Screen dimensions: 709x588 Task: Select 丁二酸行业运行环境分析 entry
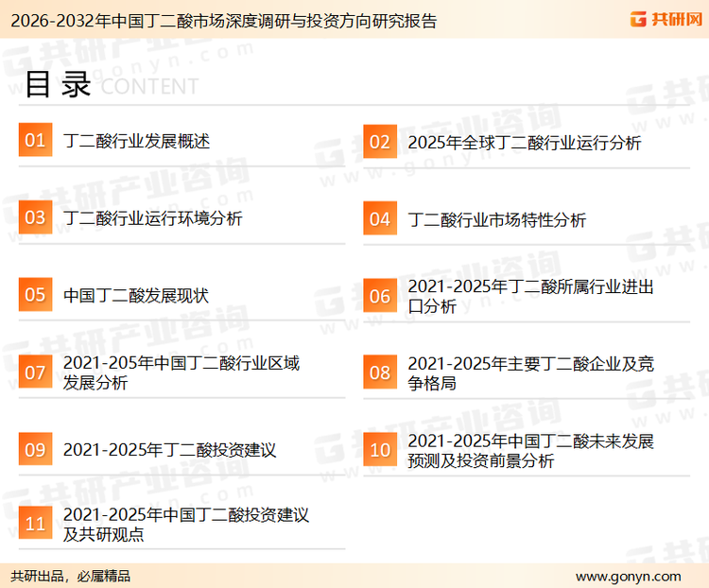[152, 218]
